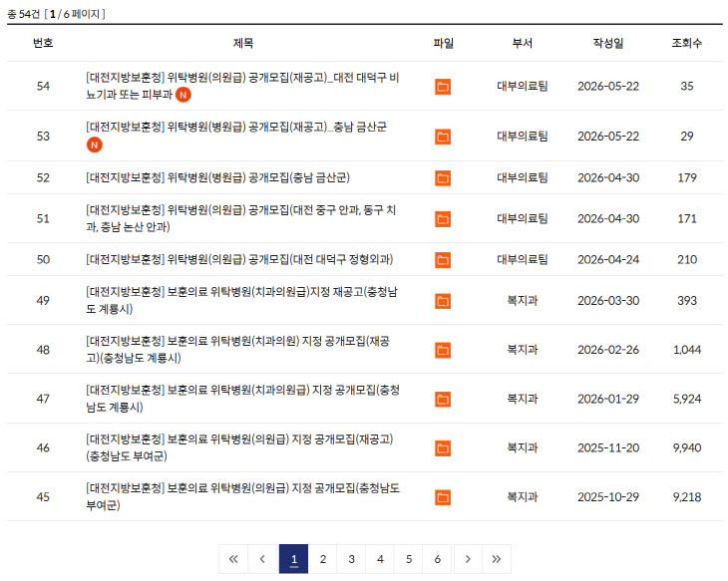Open post 46 about 충청남도 부여군 재공고

tap(239, 447)
